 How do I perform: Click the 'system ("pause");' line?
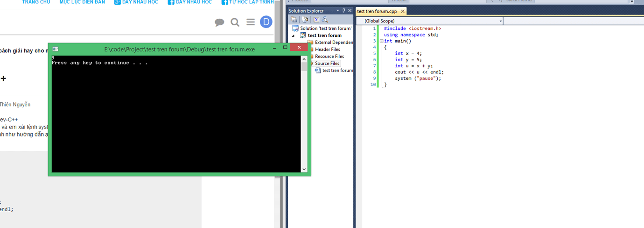pyautogui.click(x=418, y=78)
